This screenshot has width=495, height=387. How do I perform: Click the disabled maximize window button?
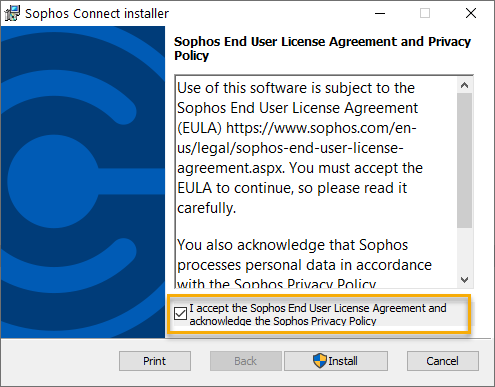[425, 13]
